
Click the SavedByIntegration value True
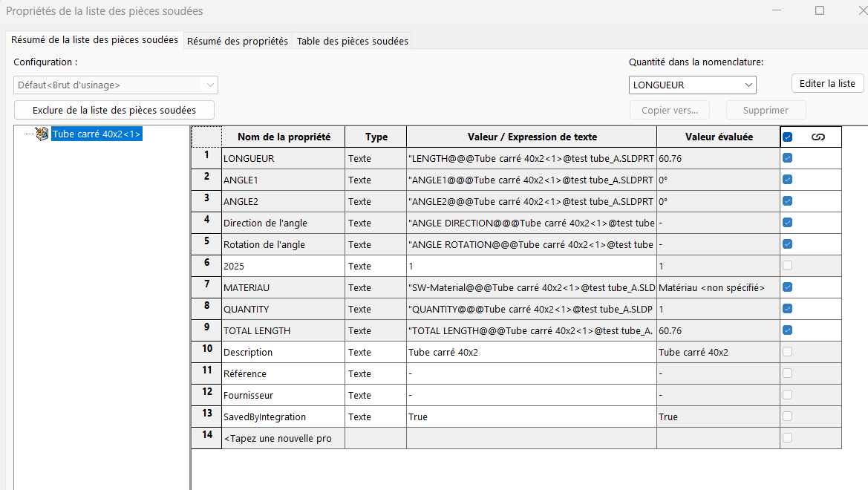pyautogui.click(x=532, y=416)
